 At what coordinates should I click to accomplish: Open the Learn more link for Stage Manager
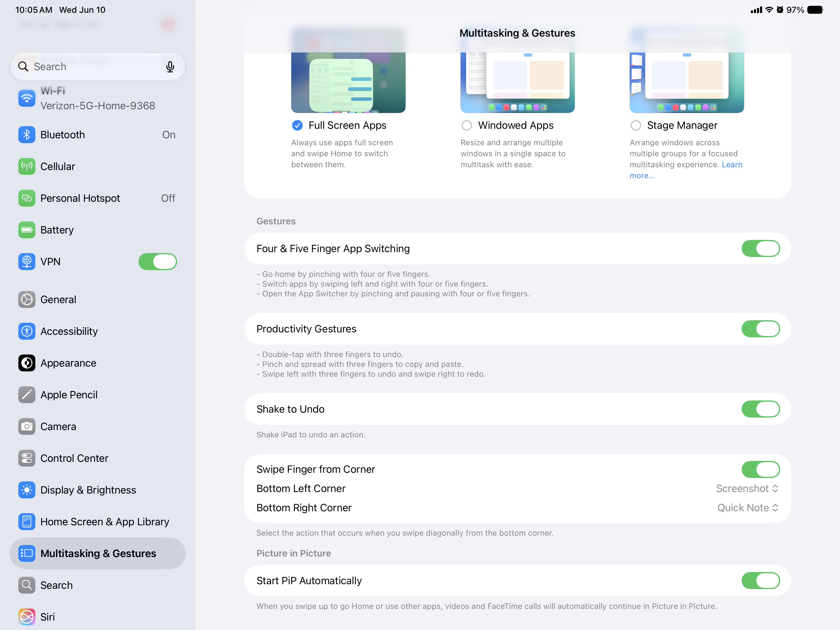[686, 170]
